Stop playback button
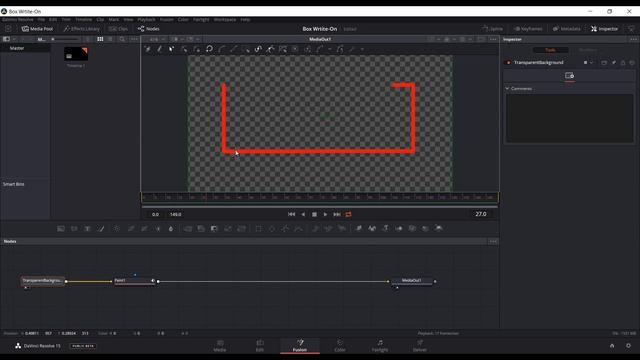This screenshot has height=360, width=640. point(314,214)
